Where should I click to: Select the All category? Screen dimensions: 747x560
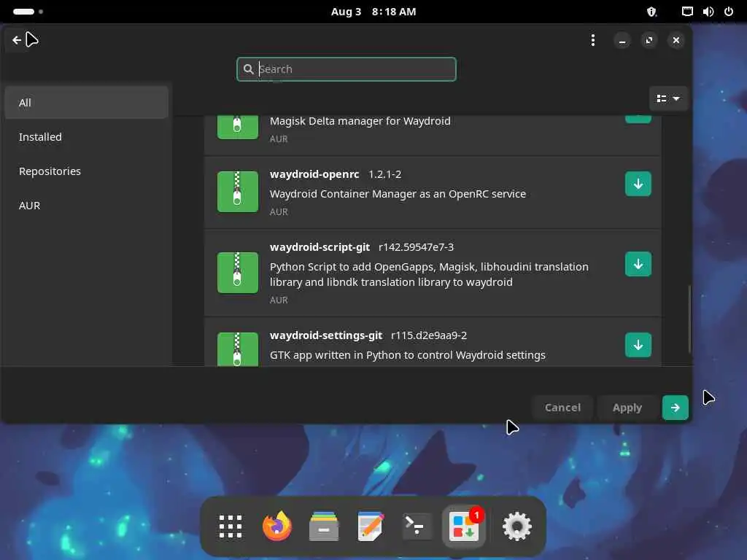[86, 103]
